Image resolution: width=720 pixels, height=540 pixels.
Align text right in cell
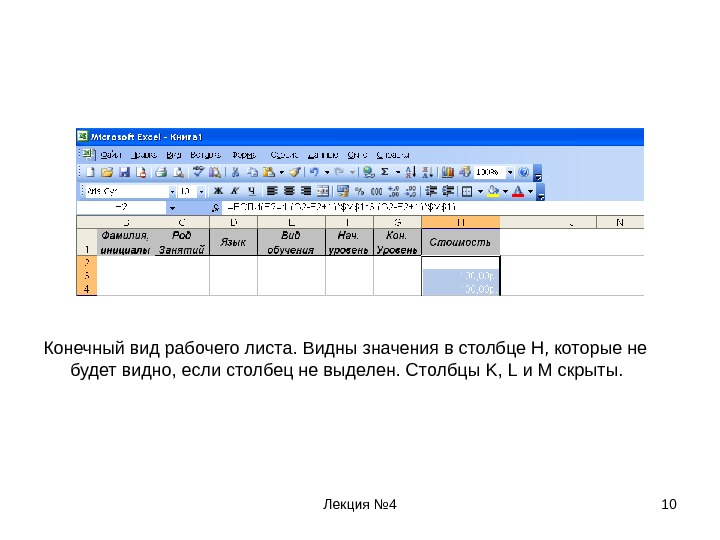pyautogui.click(x=306, y=191)
